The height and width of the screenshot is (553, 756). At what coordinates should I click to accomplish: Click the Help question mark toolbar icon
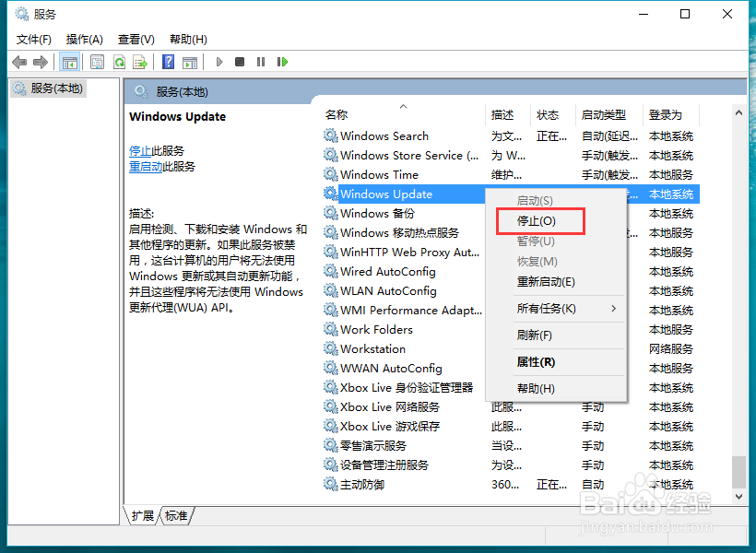coord(167,61)
